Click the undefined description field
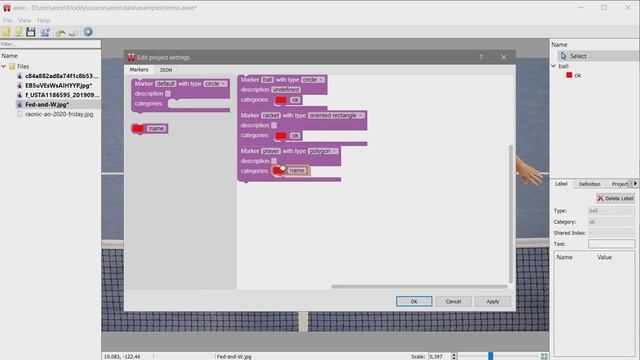Viewport: 640px width, 360px height. pos(286,89)
